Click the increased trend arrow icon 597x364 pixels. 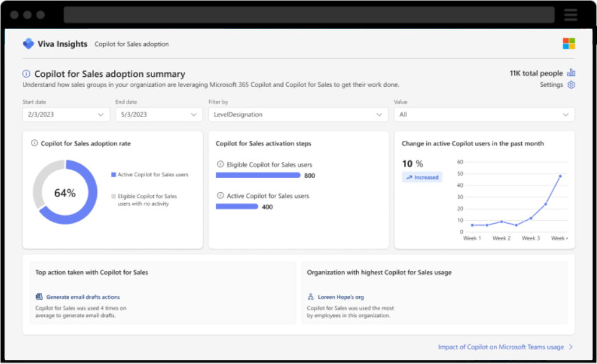(409, 177)
